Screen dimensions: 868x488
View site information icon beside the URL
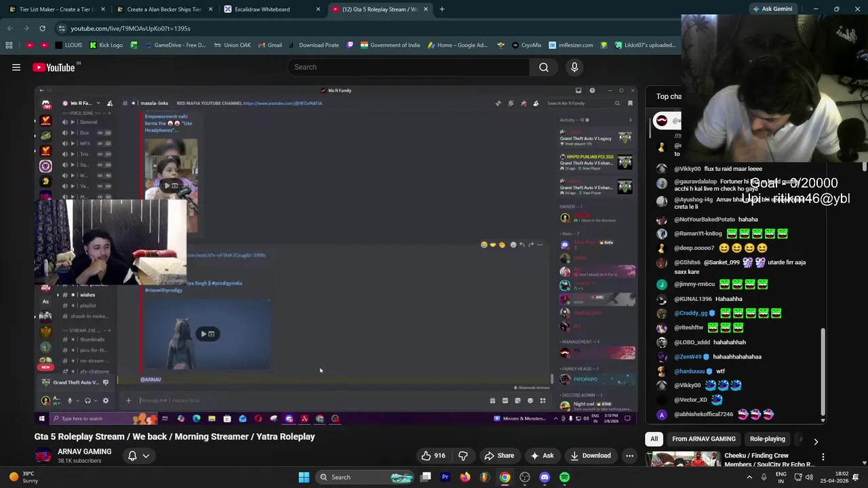click(62, 28)
